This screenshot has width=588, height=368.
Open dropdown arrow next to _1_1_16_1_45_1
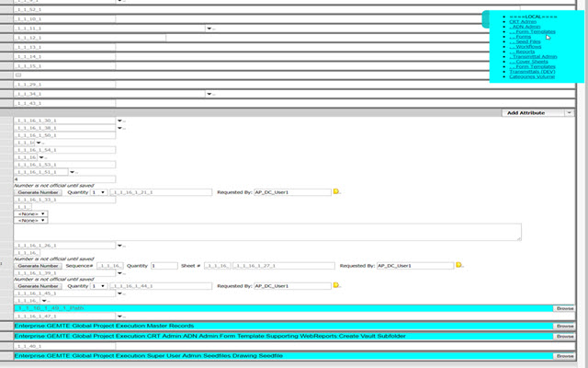click(x=119, y=293)
